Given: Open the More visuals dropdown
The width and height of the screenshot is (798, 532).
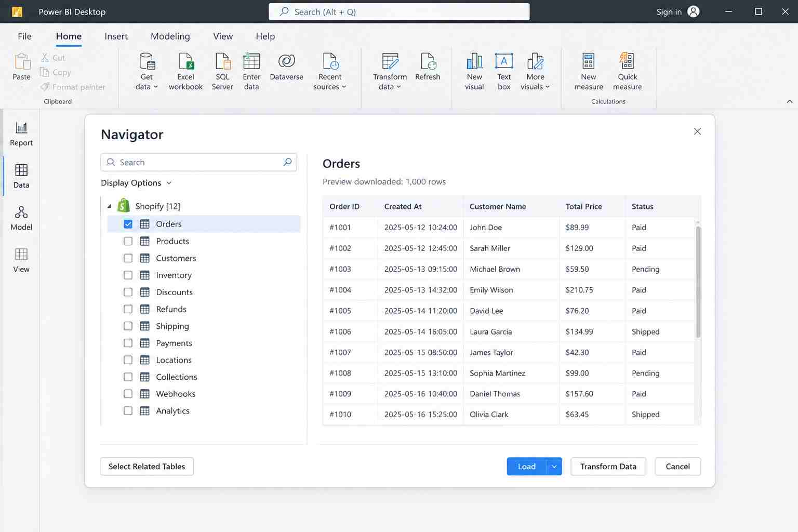Looking at the screenshot, I should point(535,72).
